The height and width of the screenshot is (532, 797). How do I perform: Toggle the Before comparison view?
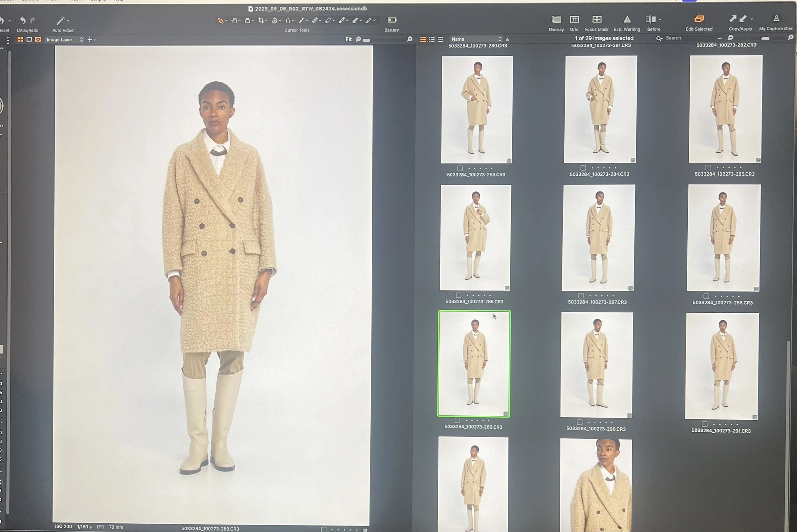tap(650, 19)
